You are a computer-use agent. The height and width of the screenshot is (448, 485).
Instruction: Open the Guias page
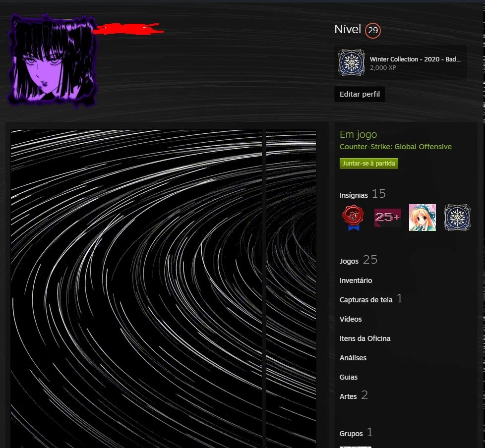pyautogui.click(x=349, y=377)
